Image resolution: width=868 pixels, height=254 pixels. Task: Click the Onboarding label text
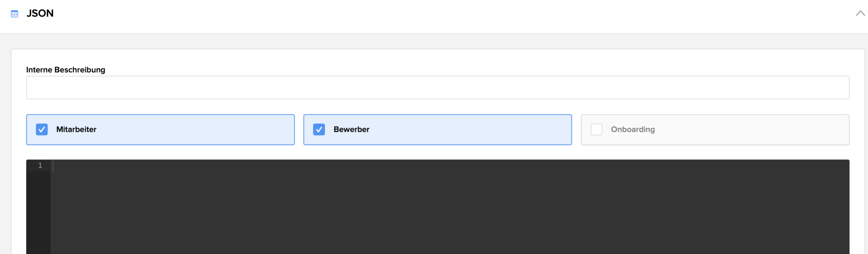pos(632,129)
